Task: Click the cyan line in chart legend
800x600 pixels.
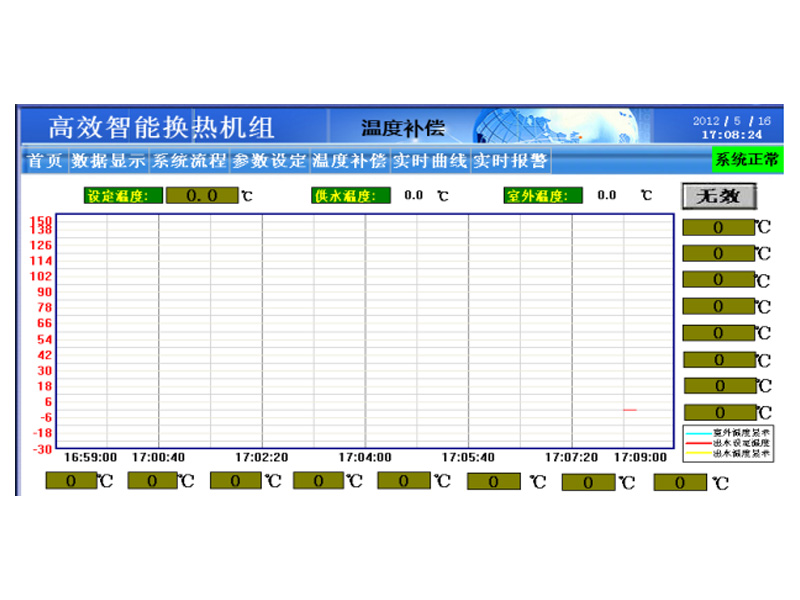Action: click(698, 432)
